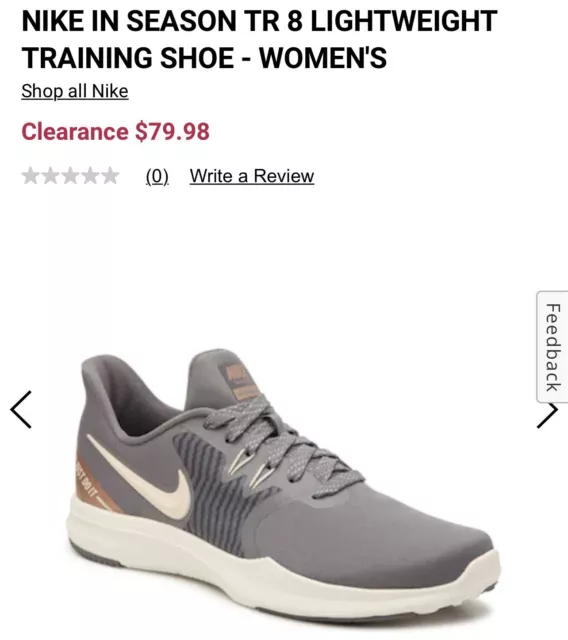
Task: Click the Nike In Season TR 8 title
Action: pos(260,39)
